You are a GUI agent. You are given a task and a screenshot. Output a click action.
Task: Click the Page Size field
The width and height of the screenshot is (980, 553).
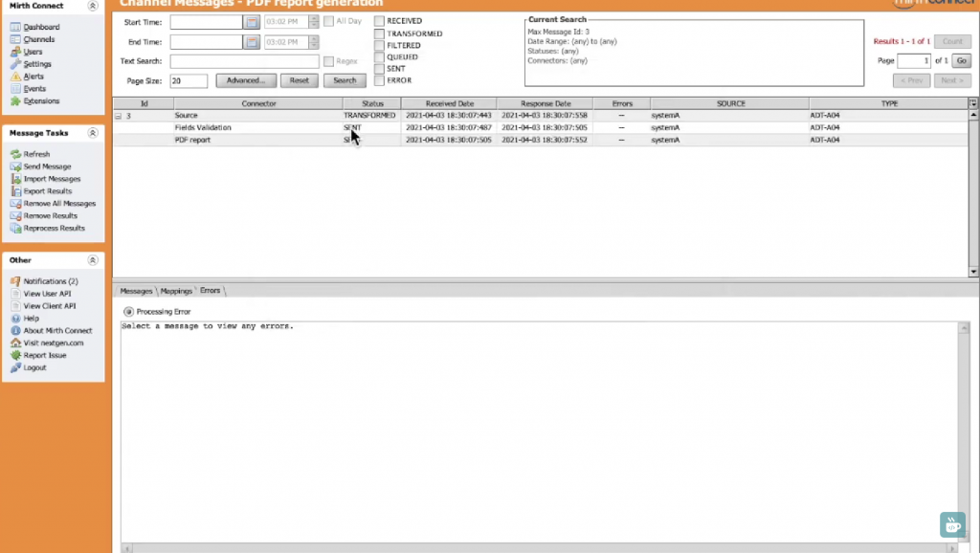(189, 81)
